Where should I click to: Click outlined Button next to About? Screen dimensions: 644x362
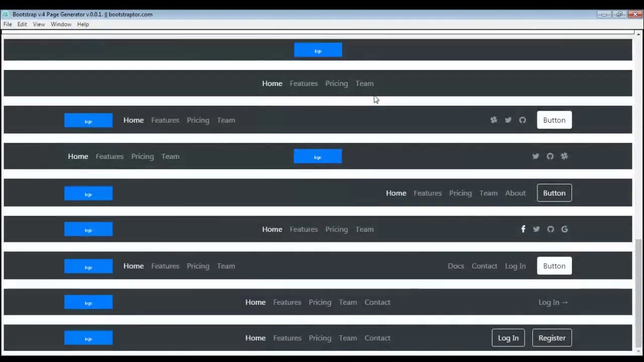(x=554, y=193)
